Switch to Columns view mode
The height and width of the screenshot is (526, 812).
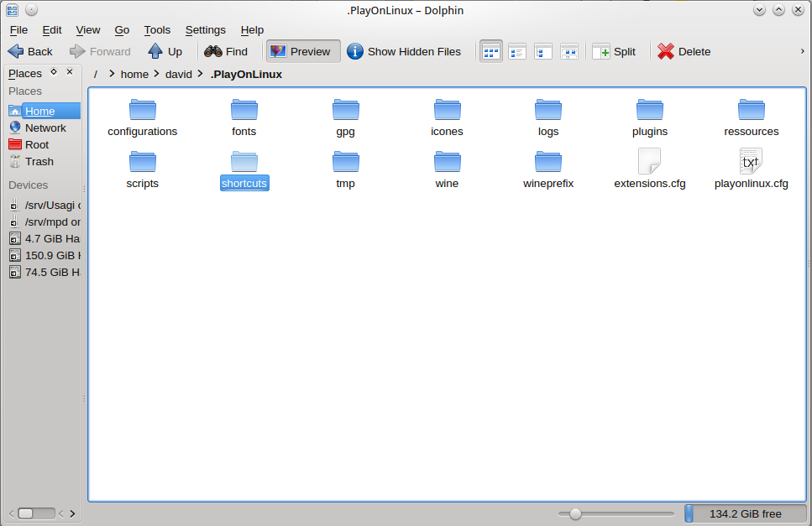542,52
